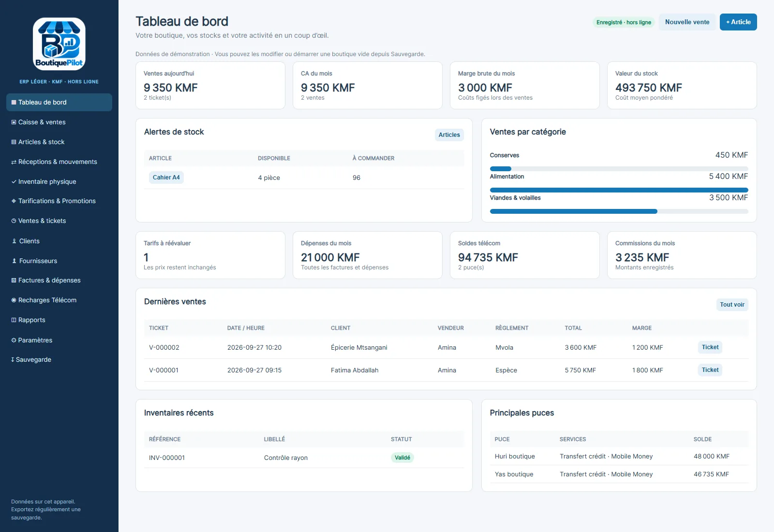Click the Ventes aujourd'hui card

pos(210,85)
